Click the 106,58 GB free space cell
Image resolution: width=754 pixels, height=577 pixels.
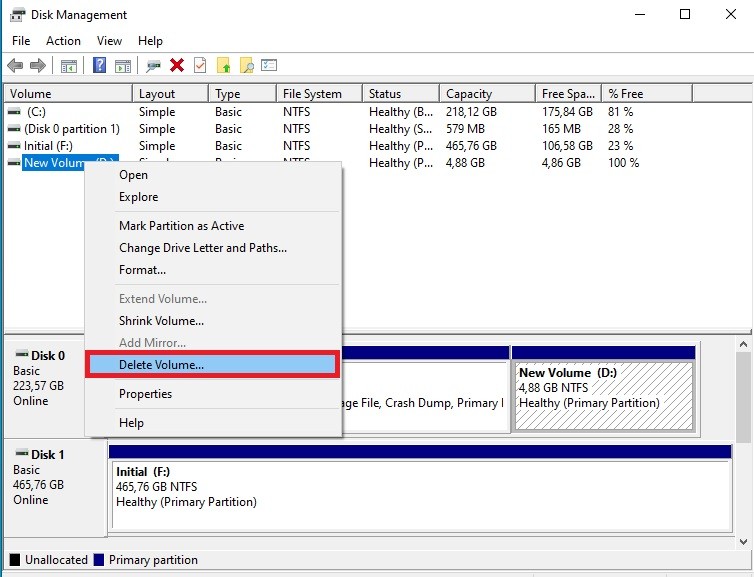[567, 146]
